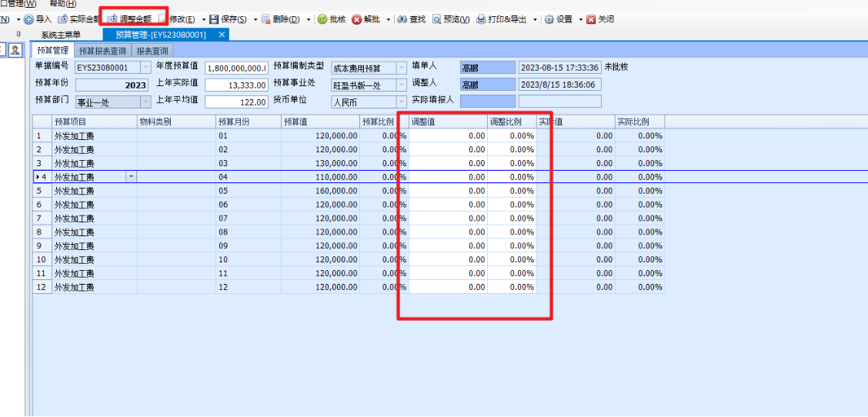Open dropdown arrow next to 打印&导出
The height and width of the screenshot is (417, 868).
pos(535,19)
